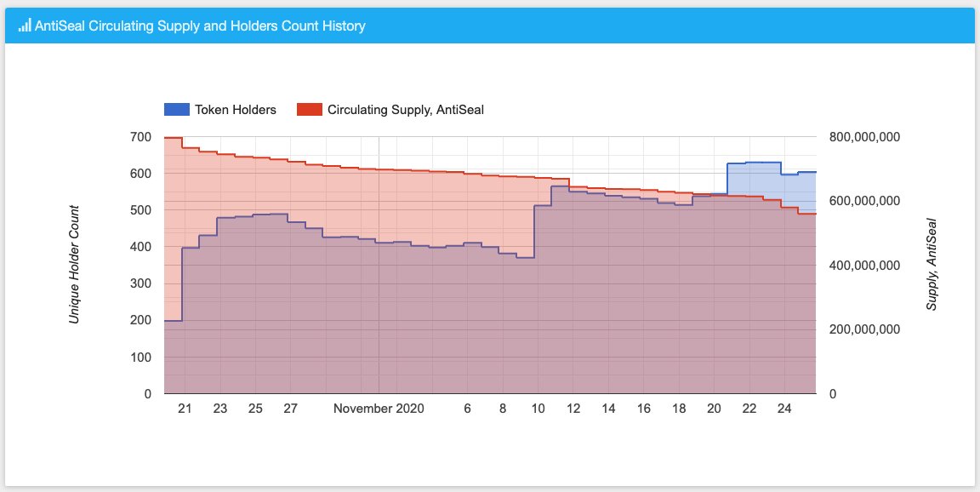Click the 12 date label on the x-axis

click(573, 409)
